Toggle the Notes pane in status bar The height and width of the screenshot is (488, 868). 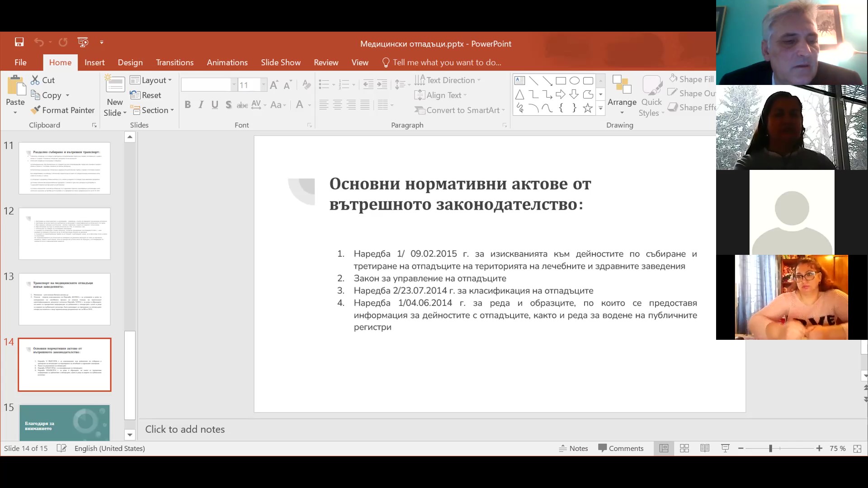tap(573, 448)
